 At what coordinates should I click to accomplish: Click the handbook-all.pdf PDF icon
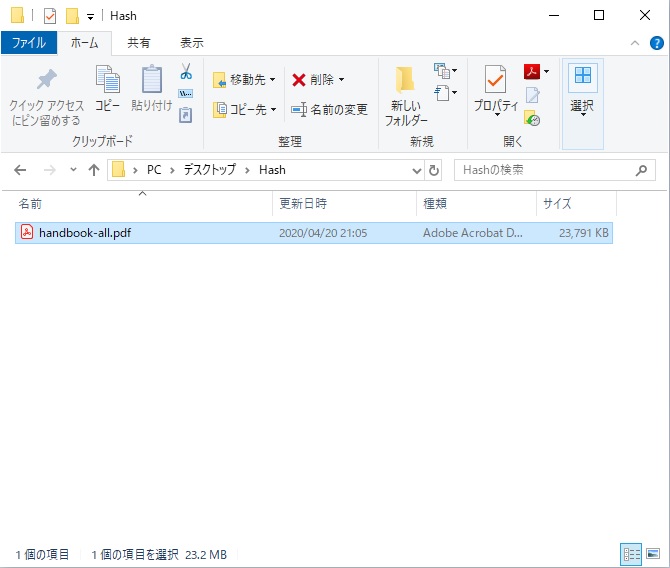tap(27, 232)
